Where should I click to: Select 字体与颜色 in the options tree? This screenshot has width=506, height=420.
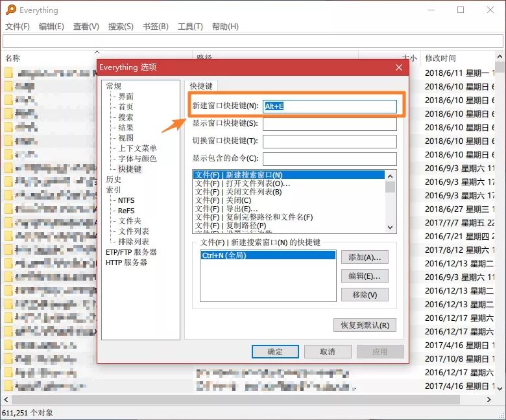click(x=138, y=158)
